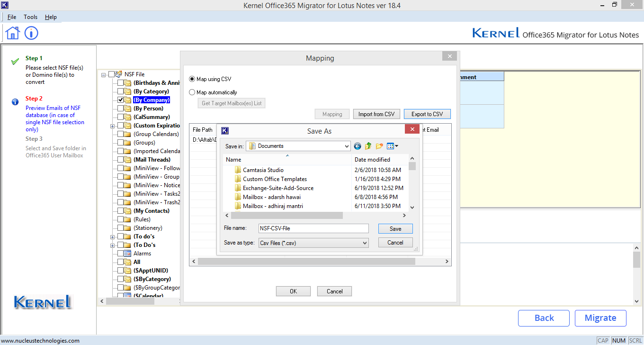Uncheck the (By Company) checkbox
This screenshot has width=644, height=345.
pyautogui.click(x=120, y=100)
